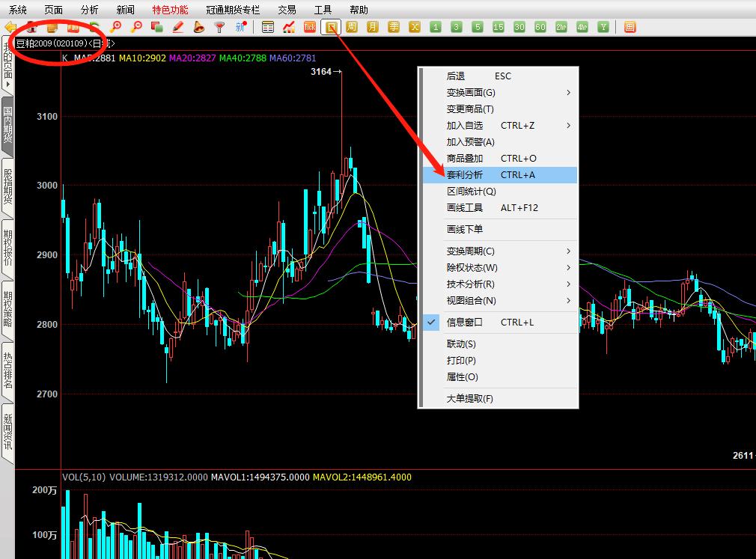
Task: Switch to 股指期货 side tab
Action: (7, 187)
